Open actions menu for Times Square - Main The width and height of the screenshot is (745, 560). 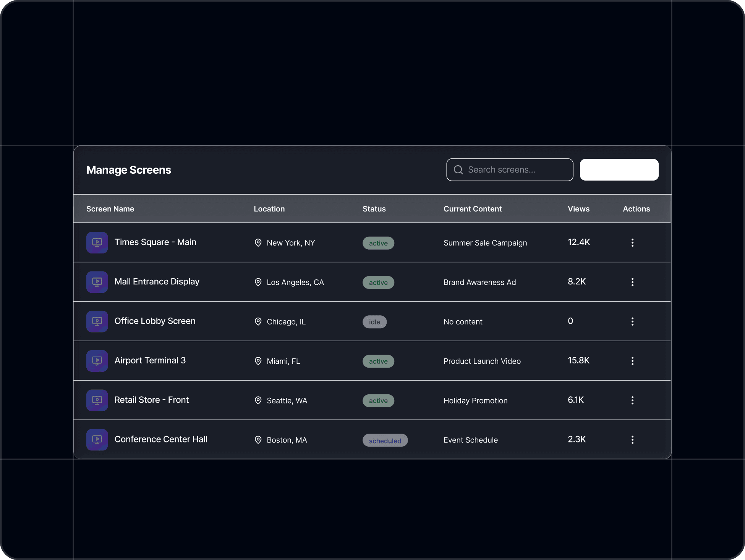[x=632, y=243]
